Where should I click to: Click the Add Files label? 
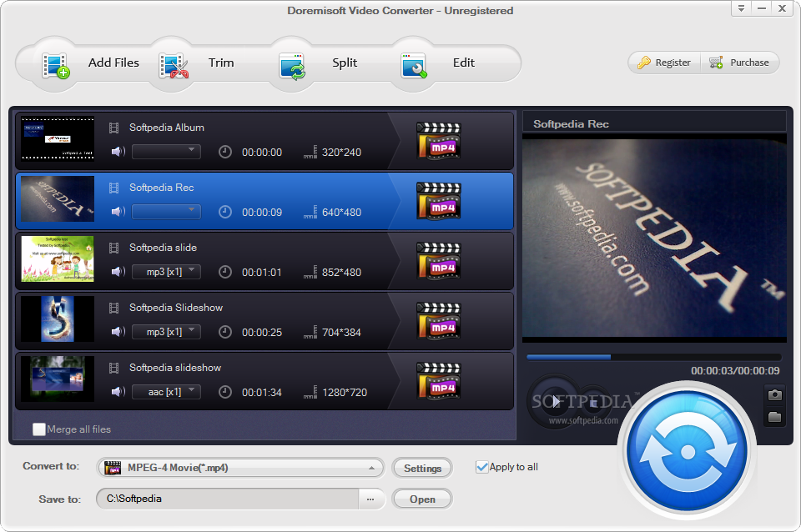(113, 63)
